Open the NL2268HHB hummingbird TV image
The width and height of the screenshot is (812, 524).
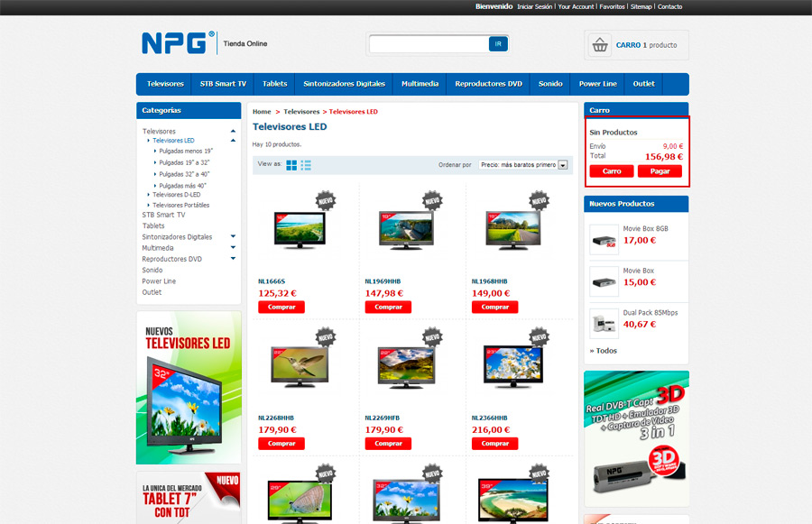pos(300,366)
